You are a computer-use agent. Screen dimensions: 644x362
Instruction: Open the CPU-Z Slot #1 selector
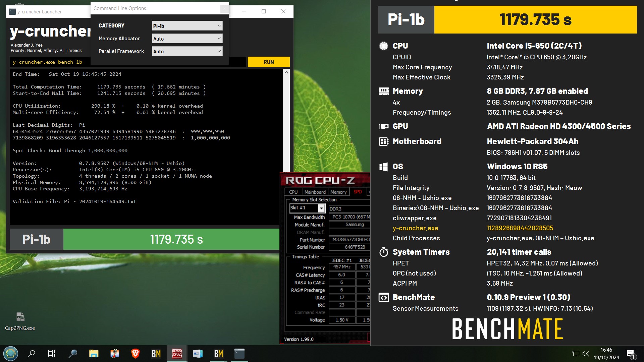tap(308, 208)
